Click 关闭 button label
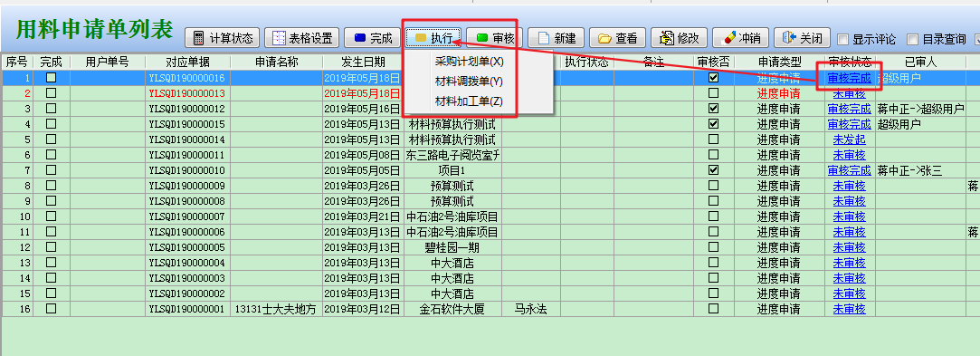This screenshot has height=356, width=980. tap(811, 39)
